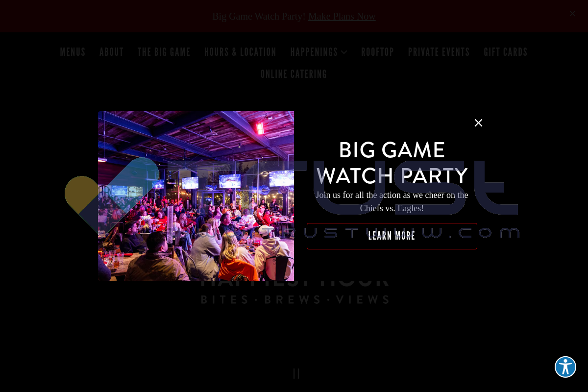Open the Happenings menu label
The width and height of the screenshot is (588, 392).
point(314,52)
